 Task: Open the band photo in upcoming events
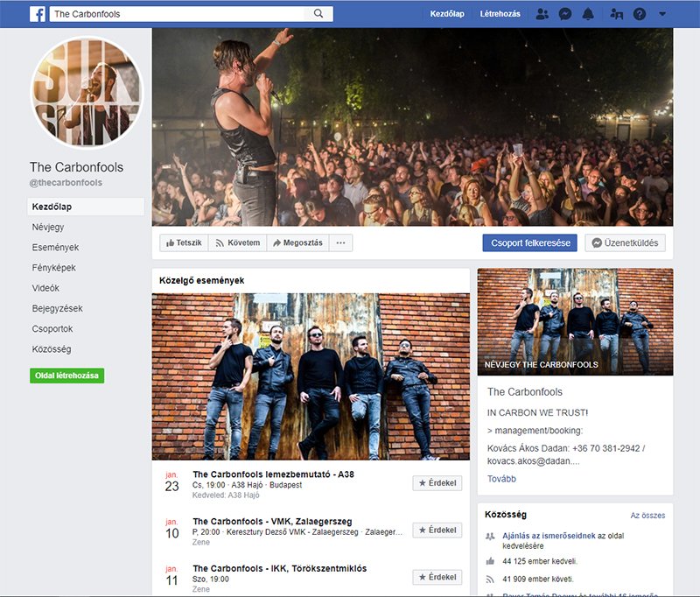point(311,376)
